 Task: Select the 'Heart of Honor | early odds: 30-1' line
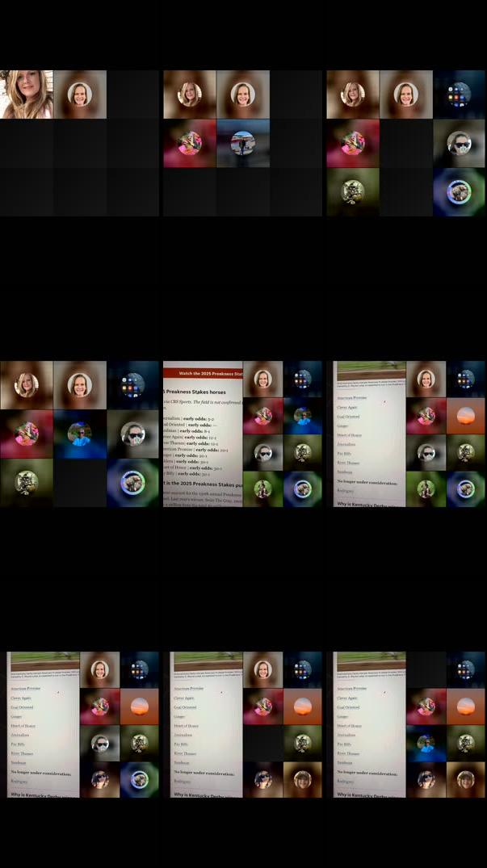click(192, 468)
